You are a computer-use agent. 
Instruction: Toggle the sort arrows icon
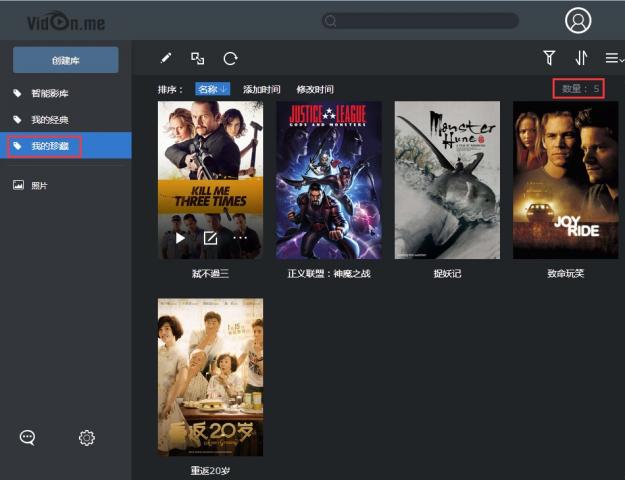click(581, 58)
